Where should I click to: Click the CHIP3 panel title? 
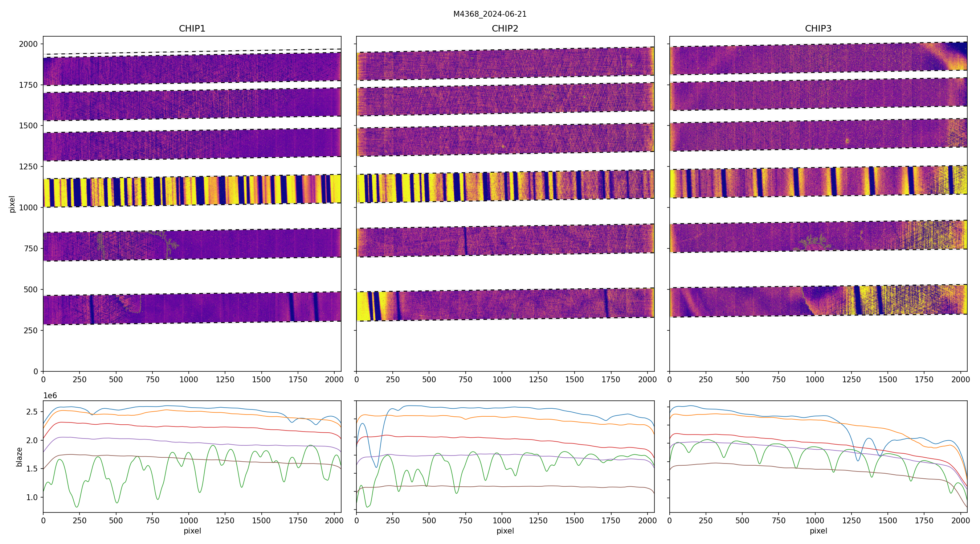tap(818, 29)
